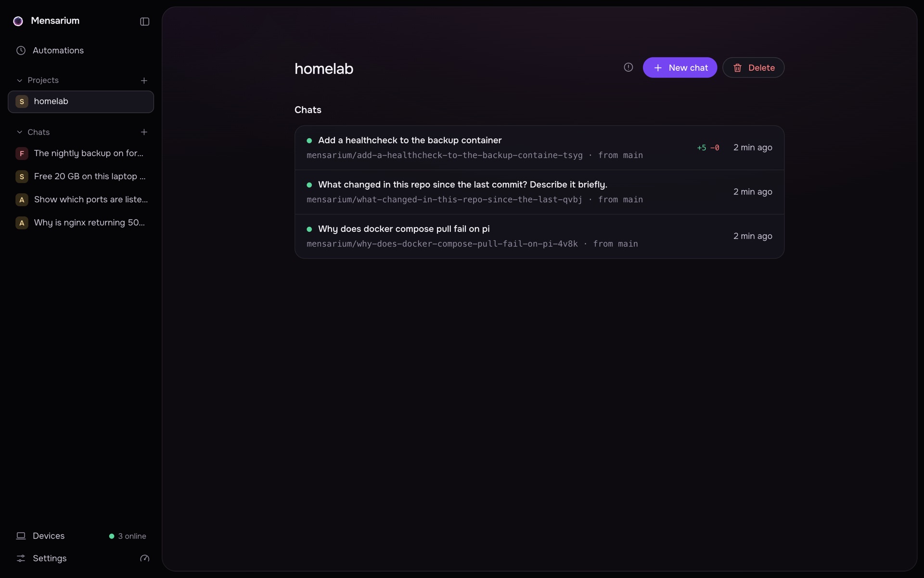Click the plus icon in New chat button
The image size is (924, 578).
coord(658,68)
